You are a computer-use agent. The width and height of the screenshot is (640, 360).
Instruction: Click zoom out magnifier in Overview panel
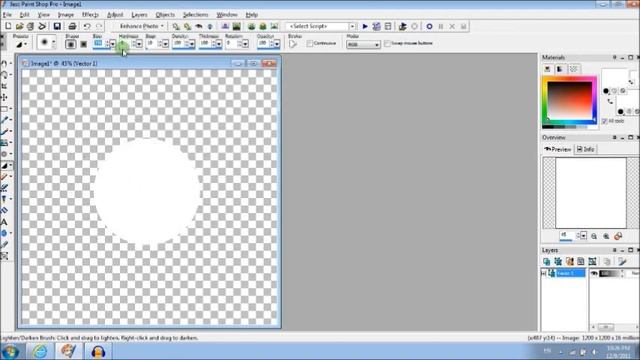[x=594, y=236]
